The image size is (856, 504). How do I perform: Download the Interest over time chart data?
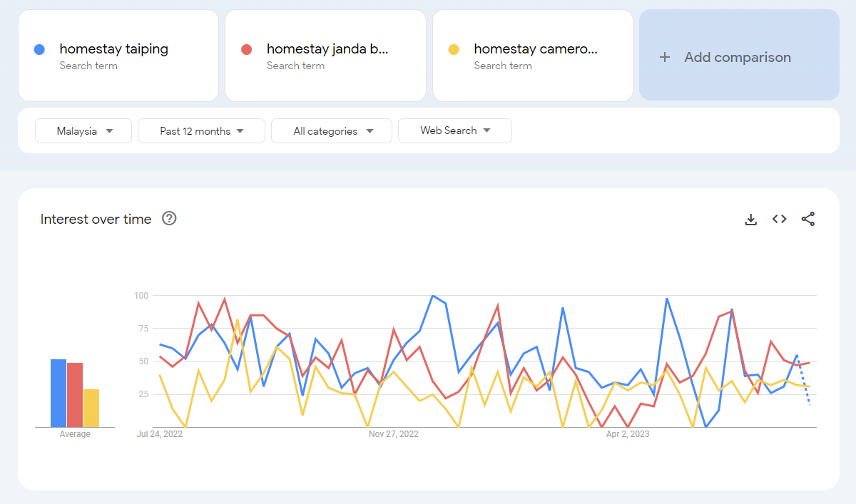[750, 220]
